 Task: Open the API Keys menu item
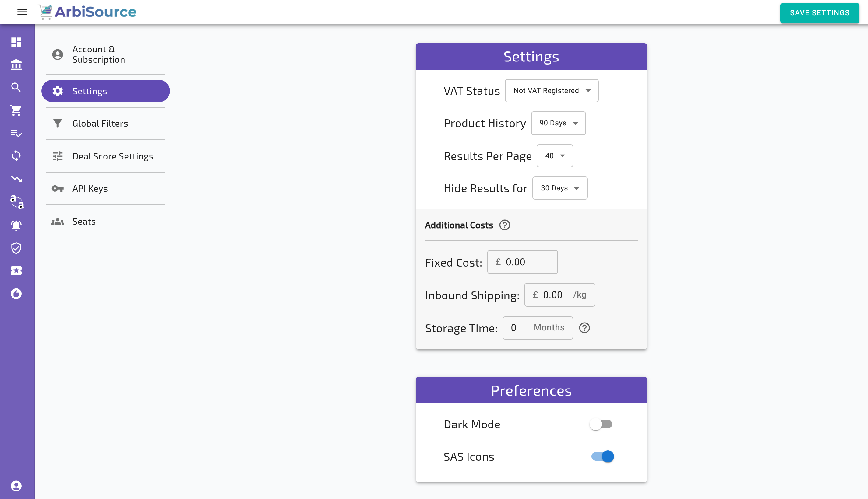click(x=106, y=189)
